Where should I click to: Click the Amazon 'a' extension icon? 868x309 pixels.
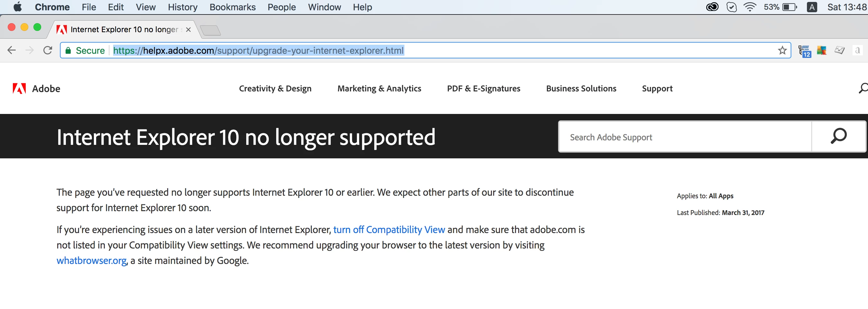858,50
